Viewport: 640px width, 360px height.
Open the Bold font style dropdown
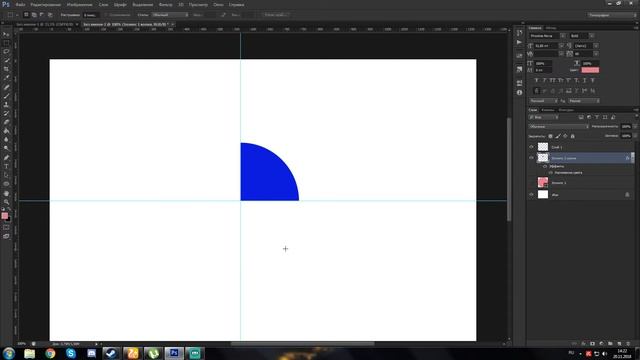[x=591, y=36]
